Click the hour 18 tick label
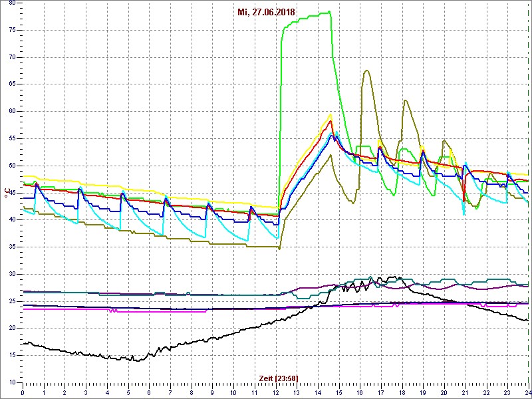The width and height of the screenshot is (532, 399). pyautogui.click(x=402, y=392)
